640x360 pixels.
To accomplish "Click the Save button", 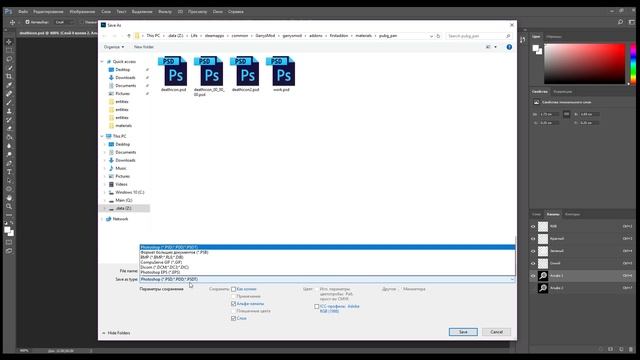I will coord(463,332).
